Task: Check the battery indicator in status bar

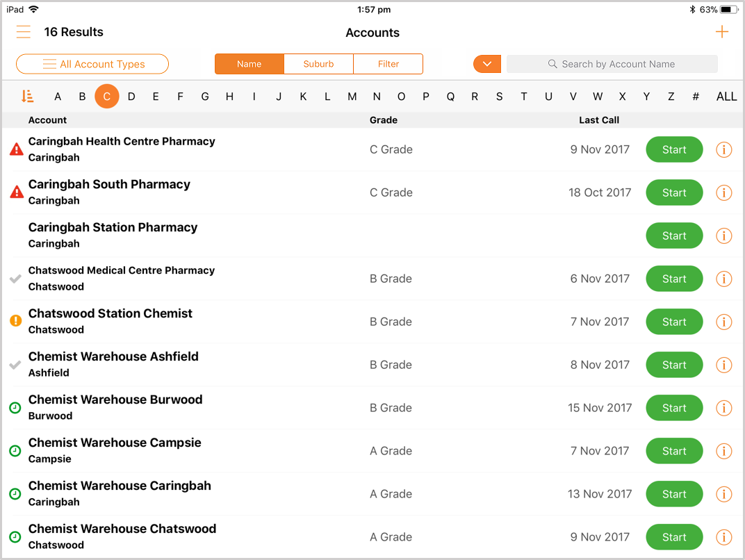Action: click(729, 10)
